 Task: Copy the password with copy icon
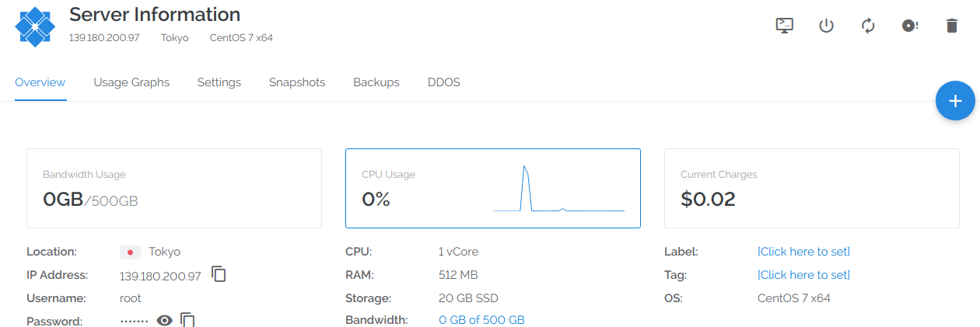[x=187, y=319]
